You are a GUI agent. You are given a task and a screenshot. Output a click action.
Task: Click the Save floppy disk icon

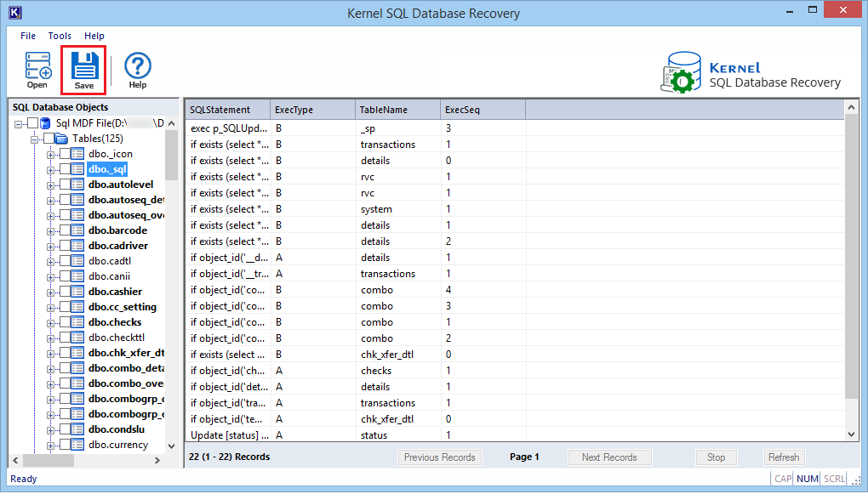pos(84,65)
